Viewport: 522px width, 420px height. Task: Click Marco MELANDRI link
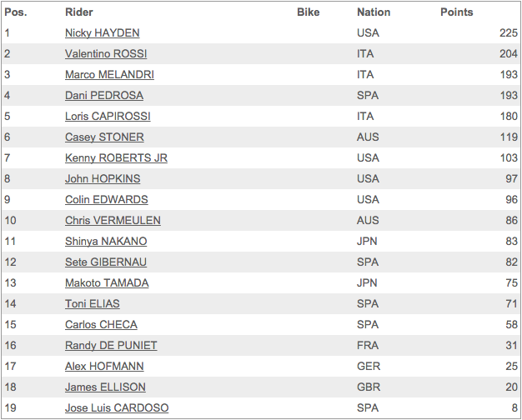coord(109,74)
